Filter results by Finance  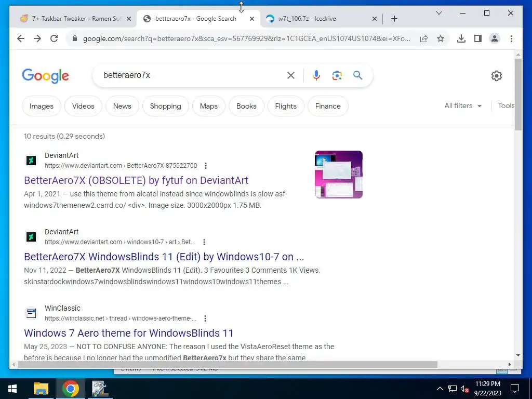pos(328,106)
